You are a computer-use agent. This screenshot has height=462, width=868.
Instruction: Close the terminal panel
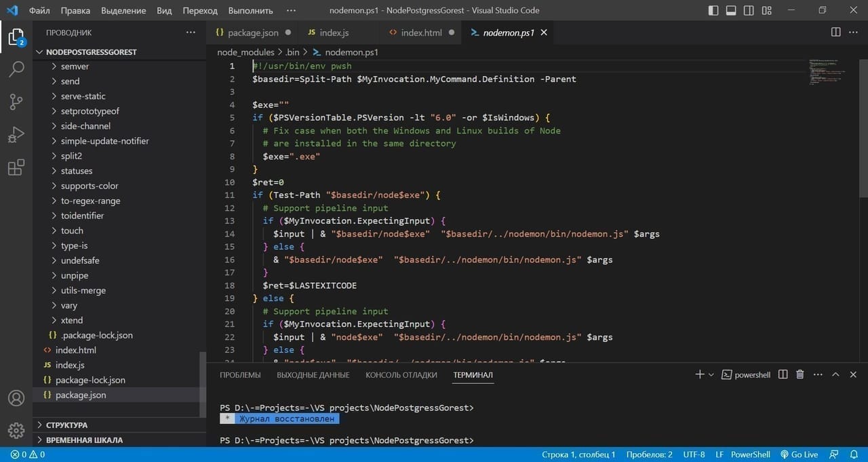(x=853, y=374)
